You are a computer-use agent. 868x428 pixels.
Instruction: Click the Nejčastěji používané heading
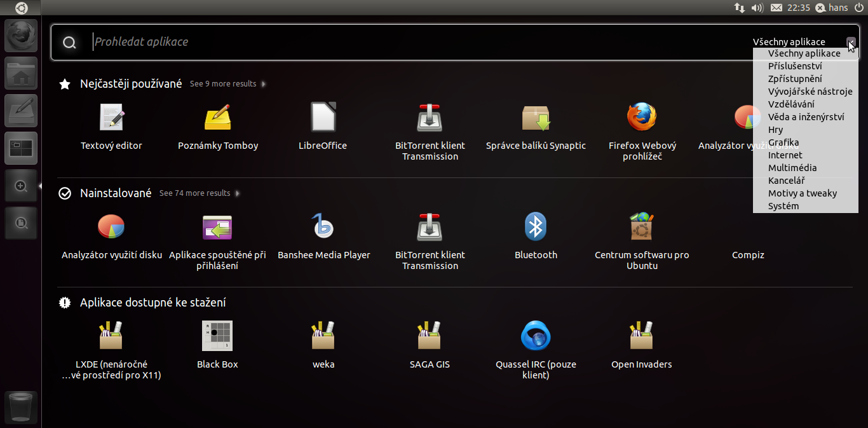[131, 84]
